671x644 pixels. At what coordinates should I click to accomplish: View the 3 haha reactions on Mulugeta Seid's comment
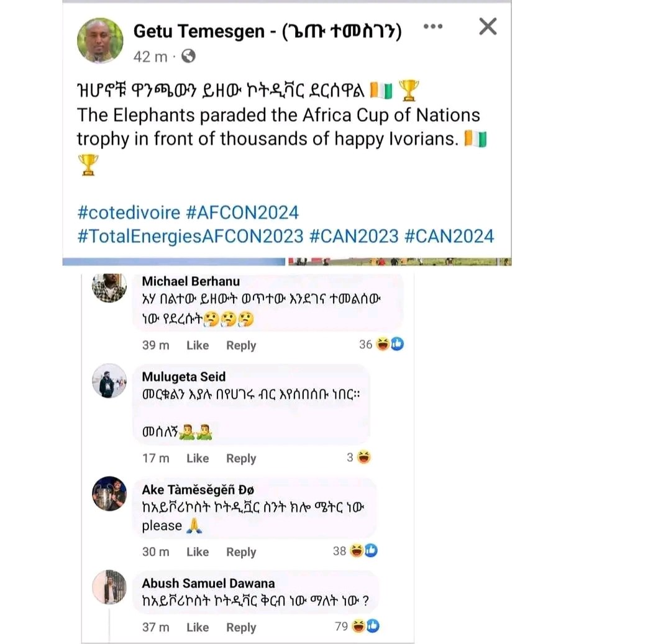[358, 457]
